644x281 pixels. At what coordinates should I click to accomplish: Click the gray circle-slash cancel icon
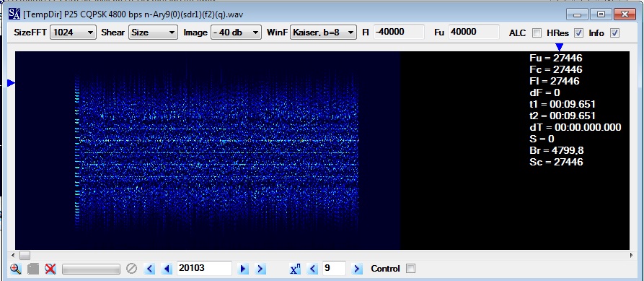coord(131,269)
